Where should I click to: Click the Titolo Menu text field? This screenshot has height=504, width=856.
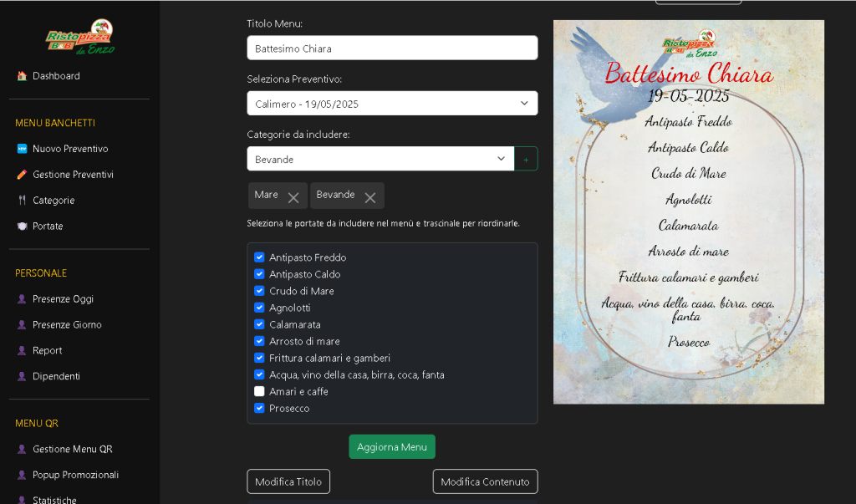point(391,48)
